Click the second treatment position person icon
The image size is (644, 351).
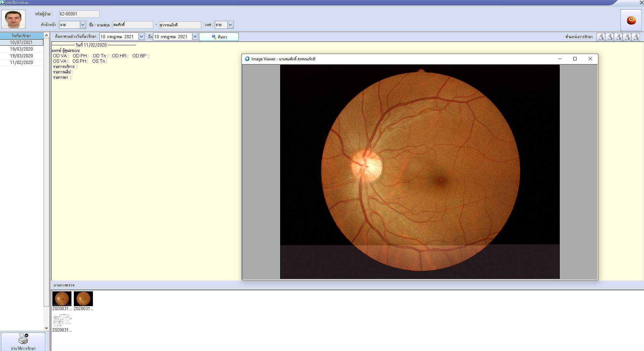610,37
